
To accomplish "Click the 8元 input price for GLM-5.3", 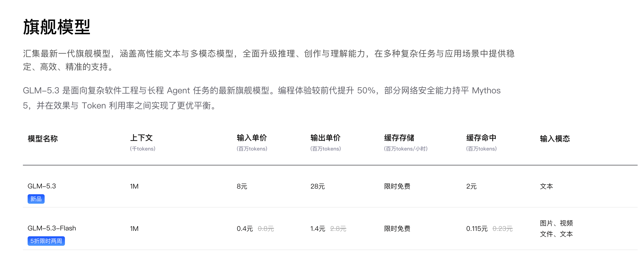I will coord(242,186).
